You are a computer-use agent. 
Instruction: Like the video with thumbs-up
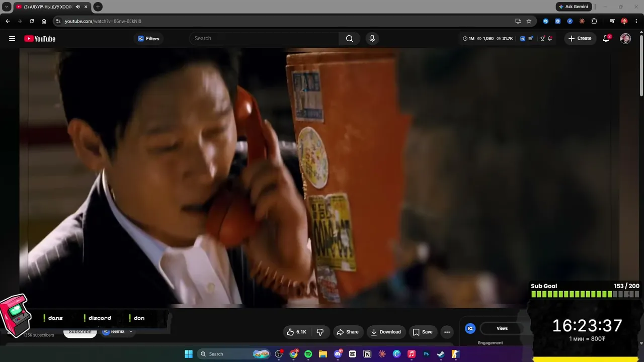coord(296,332)
